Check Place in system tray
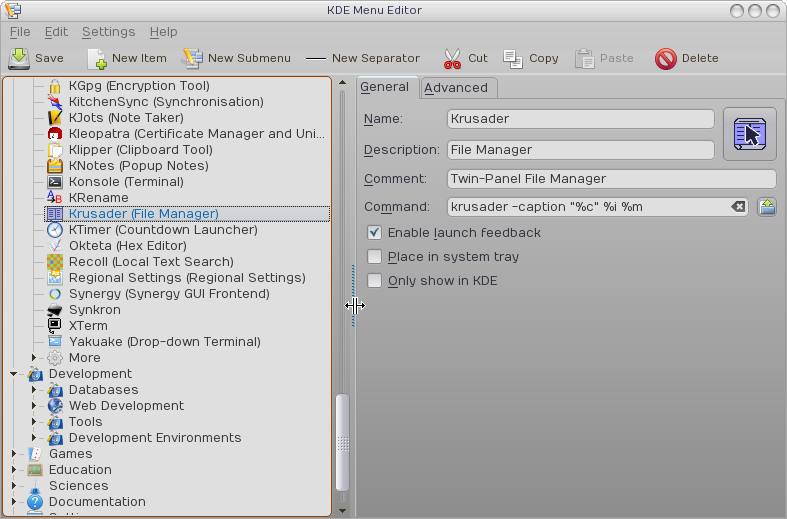787x519 pixels. tap(374, 256)
